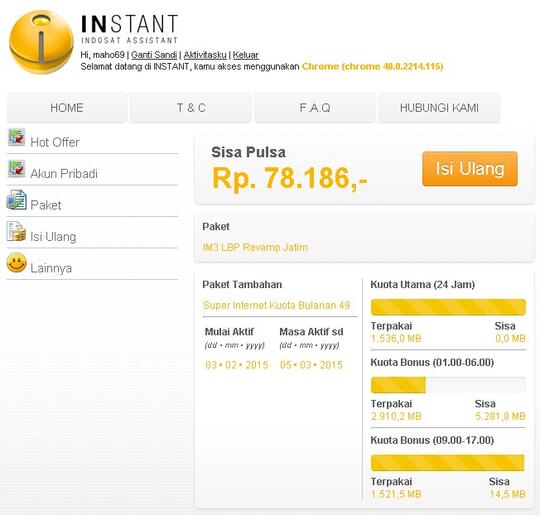Go to the HUBUNGI KAMI tab
Image resolution: width=540 pixels, height=515 pixels.
(439, 107)
